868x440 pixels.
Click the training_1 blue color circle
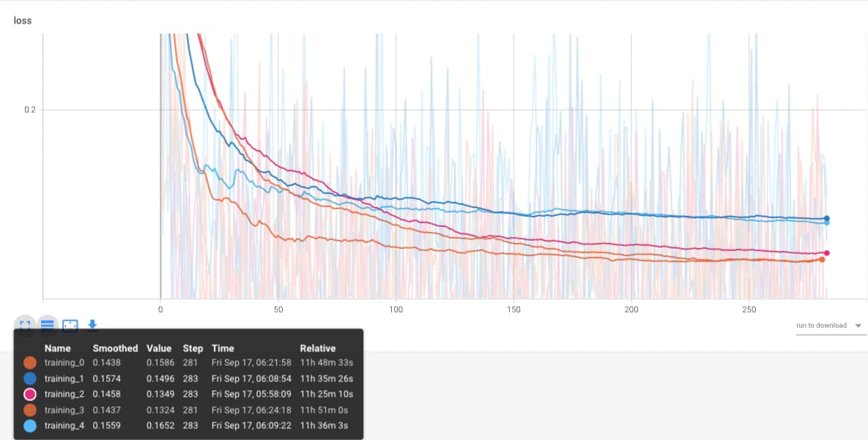(30, 379)
